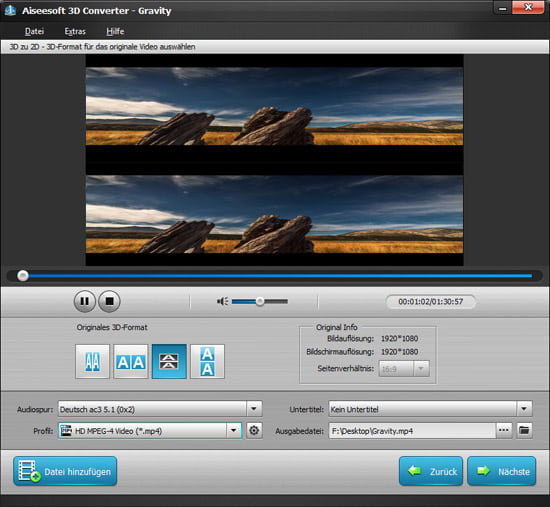This screenshot has width=550, height=507.
Task: Minimize the 3D Converter window
Action: pyautogui.click(x=503, y=8)
